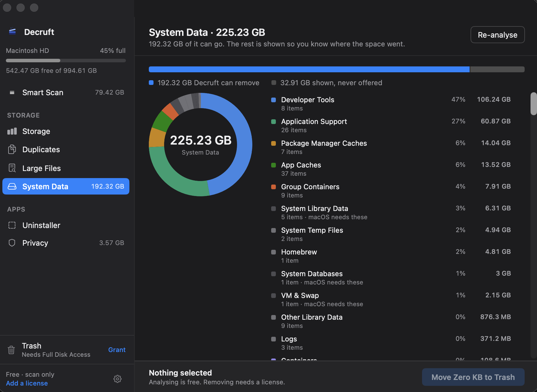
Task: Click the Large Files magnifier icon
Action: (12, 168)
